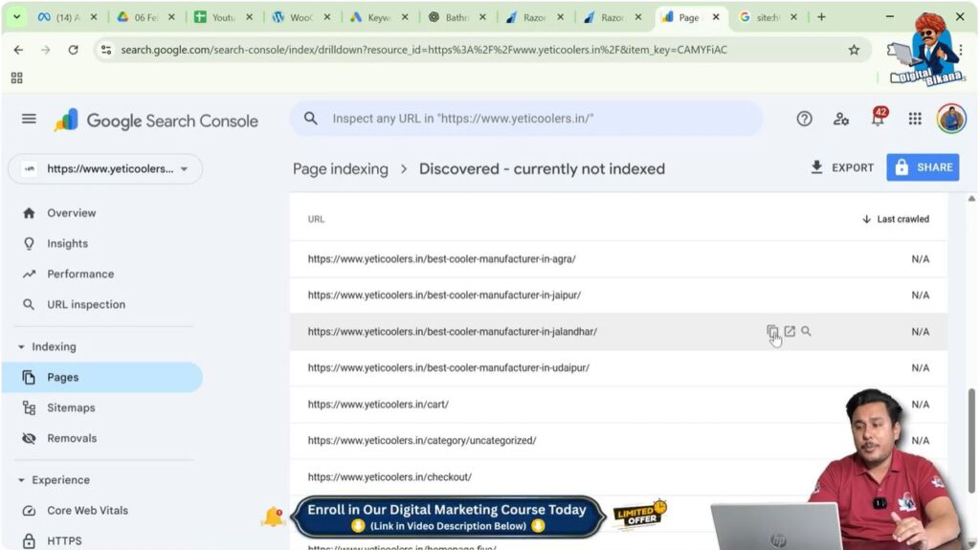Open the main hamburger menu
The height and width of the screenshot is (550, 980).
tap(29, 119)
